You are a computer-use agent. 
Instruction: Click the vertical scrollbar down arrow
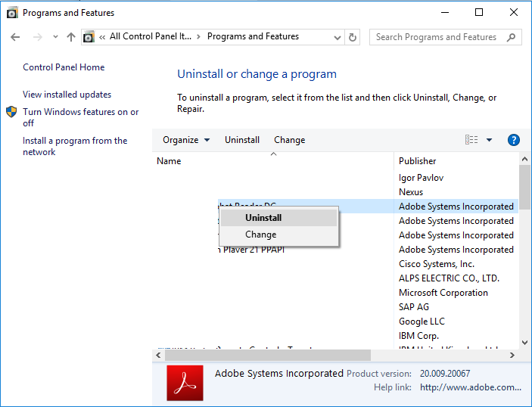[525, 343]
